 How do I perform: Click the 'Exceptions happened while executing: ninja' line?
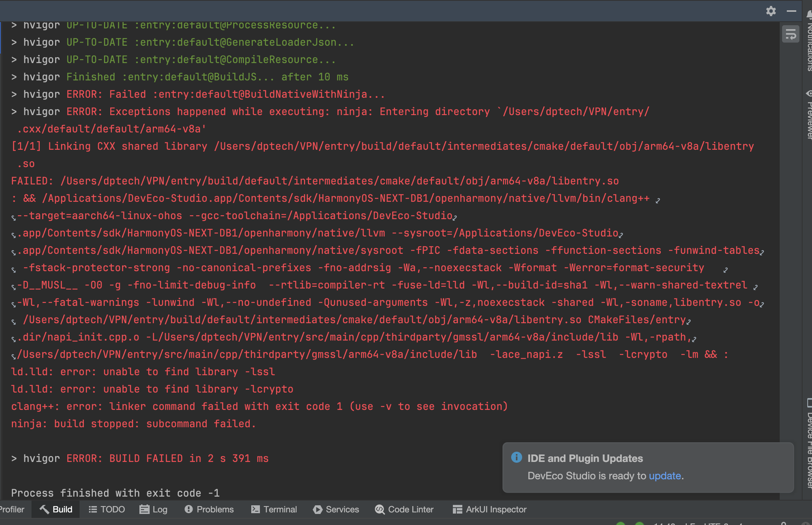[x=330, y=112]
